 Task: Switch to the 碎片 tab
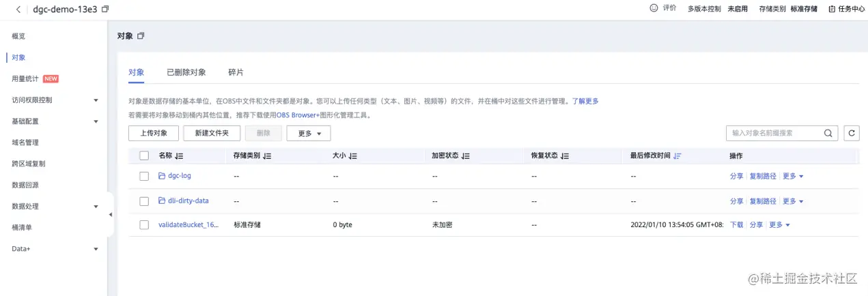(236, 72)
